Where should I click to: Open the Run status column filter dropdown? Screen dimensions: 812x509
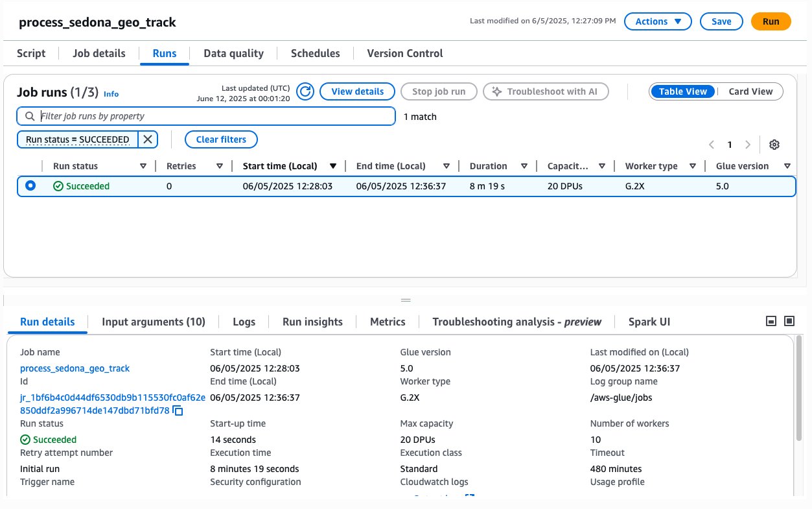pyautogui.click(x=143, y=165)
